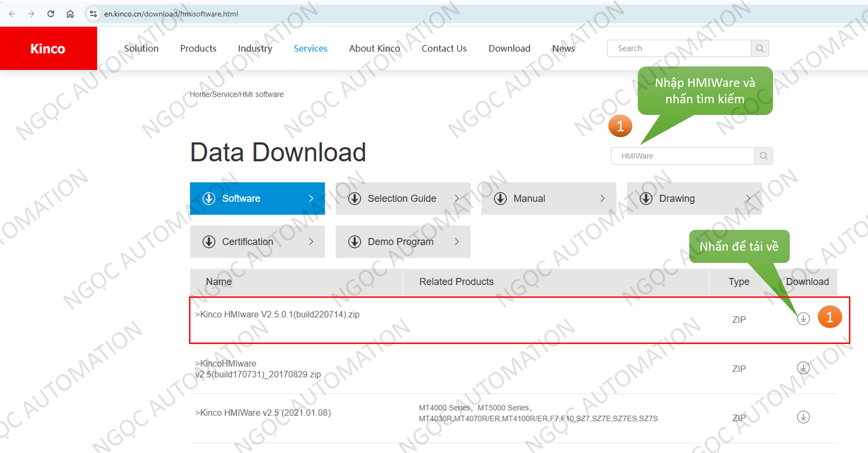Open the News menu

tap(563, 48)
